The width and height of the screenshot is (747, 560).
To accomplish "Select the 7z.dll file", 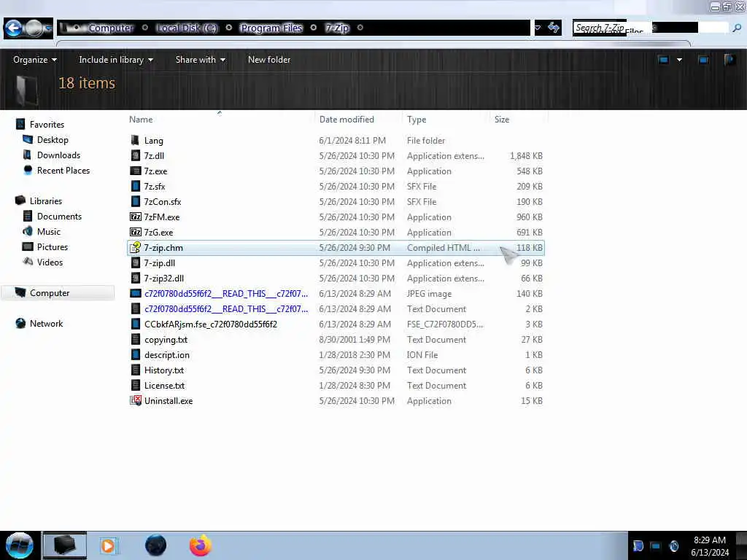I will (x=336, y=156).
